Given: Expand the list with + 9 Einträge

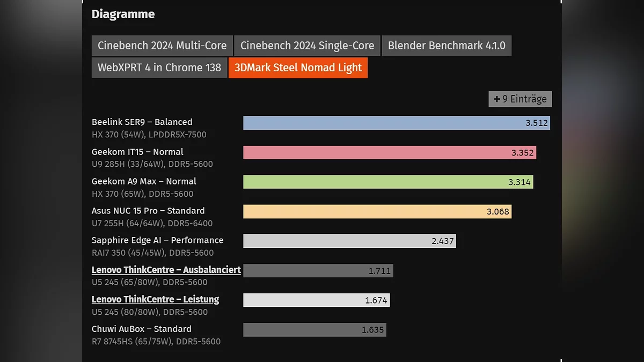Looking at the screenshot, I should (x=520, y=99).
